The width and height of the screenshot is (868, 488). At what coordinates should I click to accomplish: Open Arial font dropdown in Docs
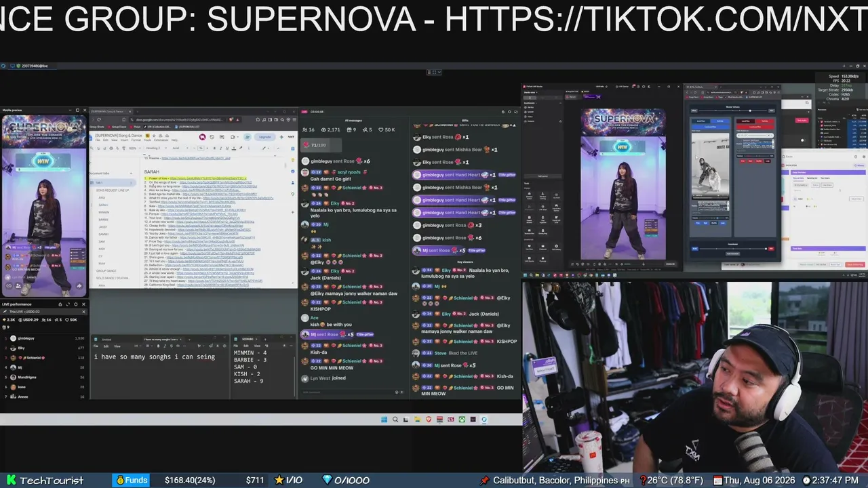pos(180,148)
